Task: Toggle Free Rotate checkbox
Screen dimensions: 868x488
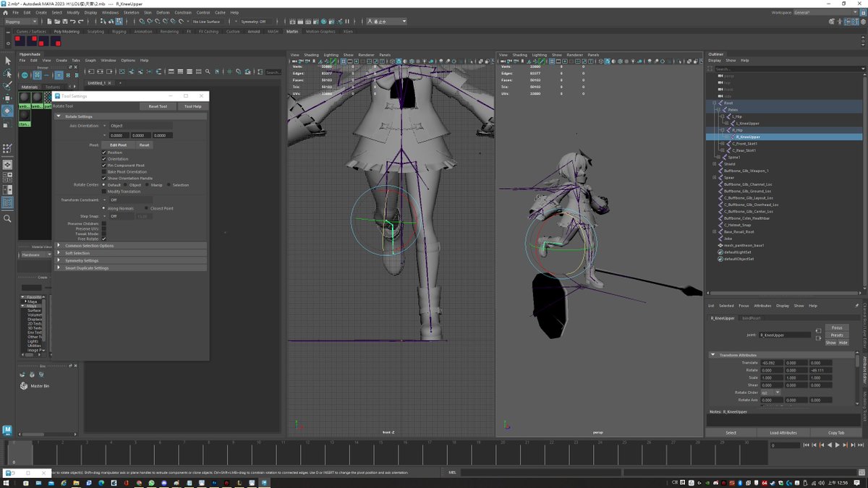Action: click(x=104, y=239)
